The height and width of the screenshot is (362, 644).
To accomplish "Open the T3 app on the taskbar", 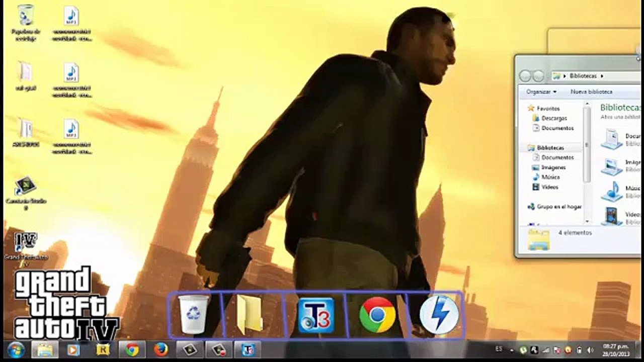I will pyautogui.click(x=248, y=349).
